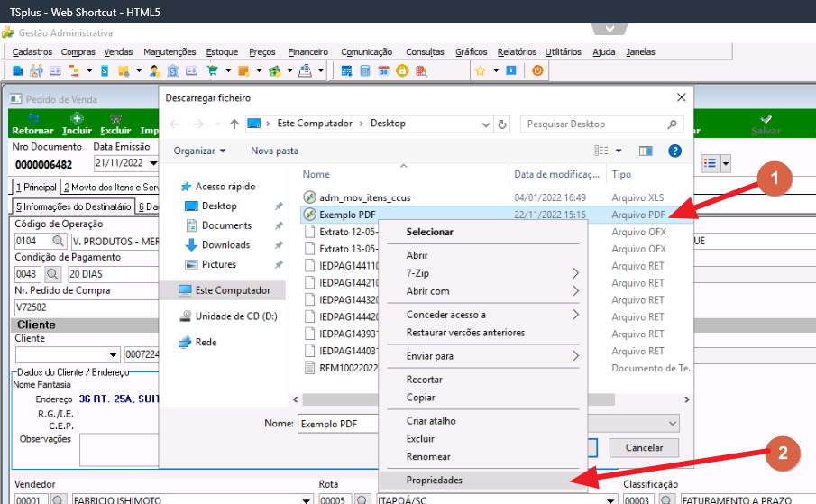This screenshot has width=816, height=504.
Task: Click the Excluir button in the Pedido de Venda toolbar
Action: [115, 124]
